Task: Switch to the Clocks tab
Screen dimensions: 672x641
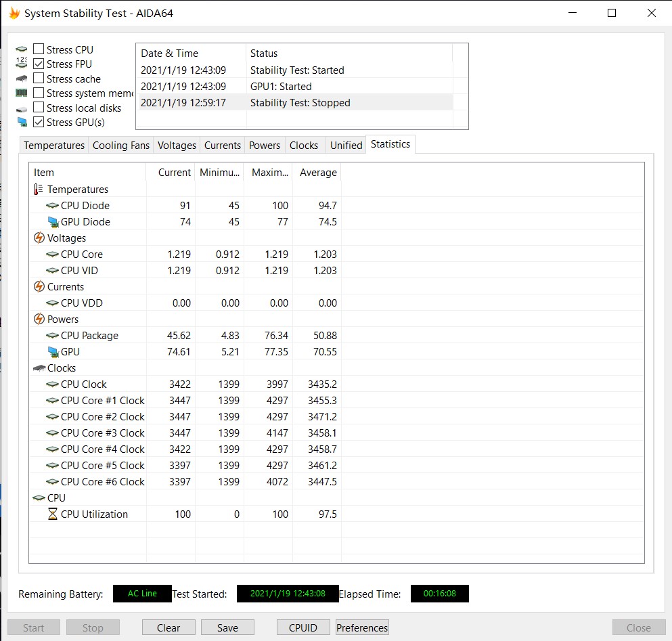Action: coord(304,146)
